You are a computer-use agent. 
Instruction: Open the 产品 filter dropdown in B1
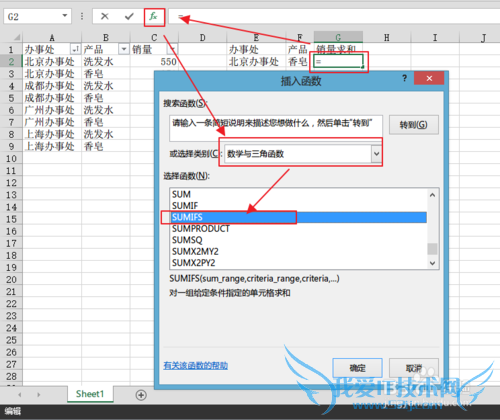coord(124,49)
